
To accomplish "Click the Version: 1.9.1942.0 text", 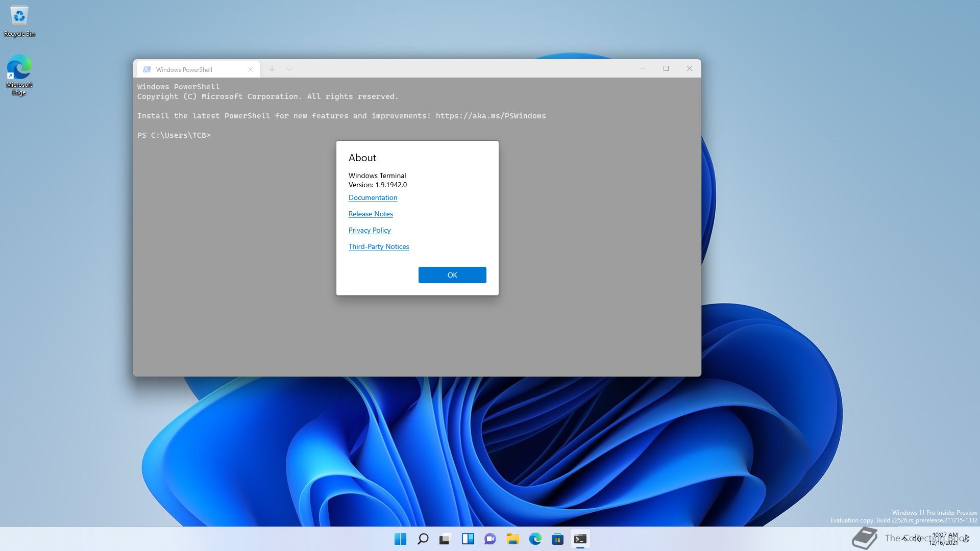I will click(378, 185).
